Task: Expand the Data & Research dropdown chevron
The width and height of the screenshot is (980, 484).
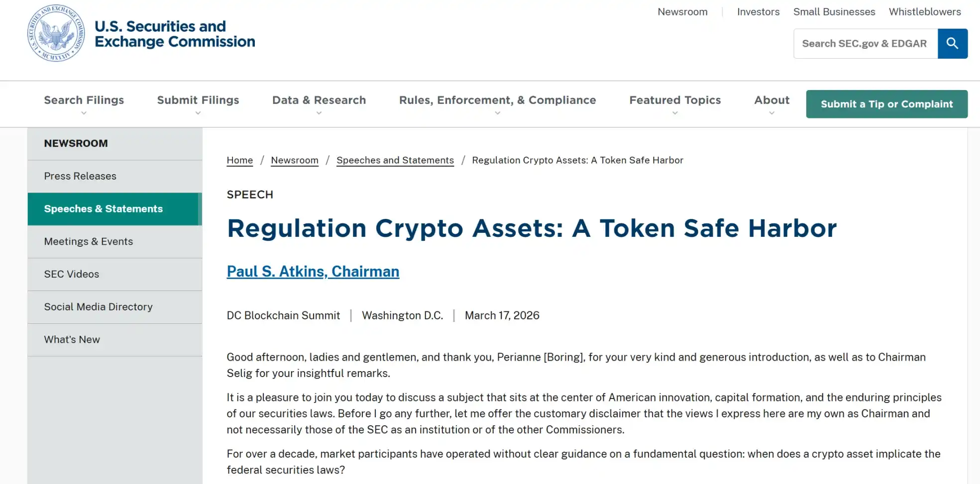Action: (x=319, y=113)
